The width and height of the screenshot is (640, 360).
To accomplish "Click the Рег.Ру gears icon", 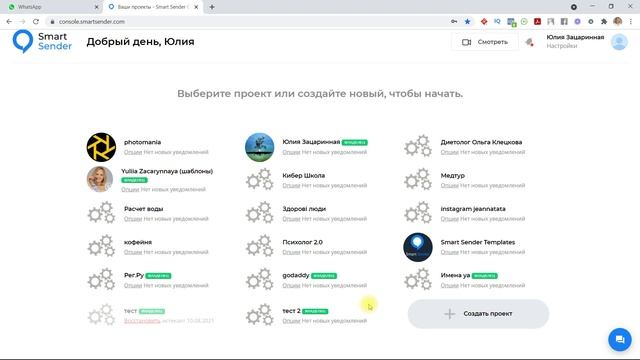I will click(101, 279).
